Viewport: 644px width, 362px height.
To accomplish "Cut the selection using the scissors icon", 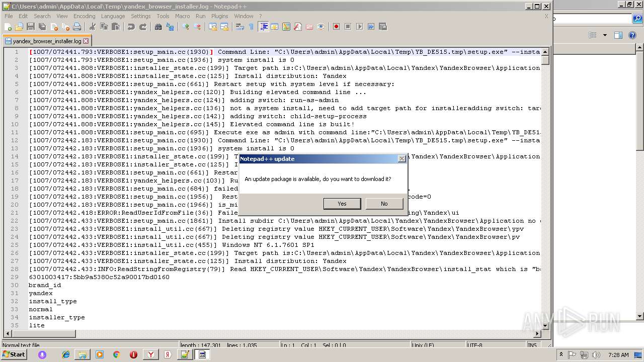I will pyautogui.click(x=92, y=27).
